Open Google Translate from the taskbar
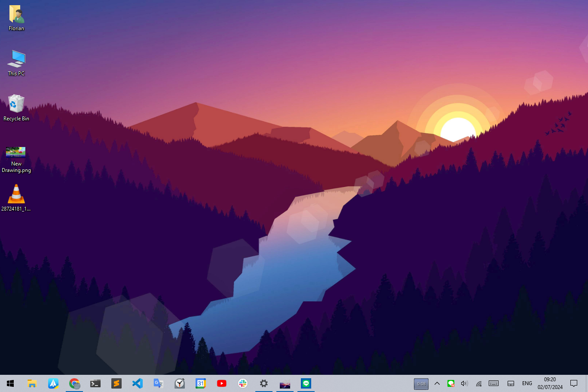 (159, 383)
